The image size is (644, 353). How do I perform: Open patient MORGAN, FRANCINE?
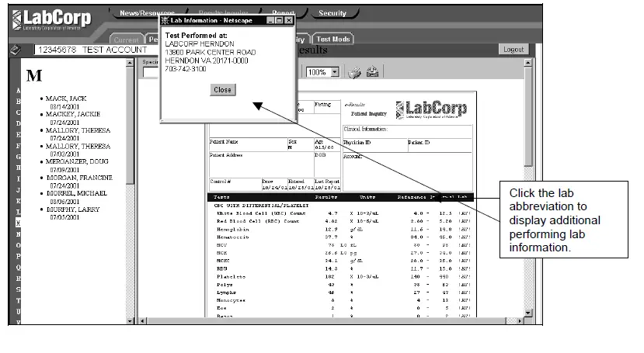(x=79, y=178)
